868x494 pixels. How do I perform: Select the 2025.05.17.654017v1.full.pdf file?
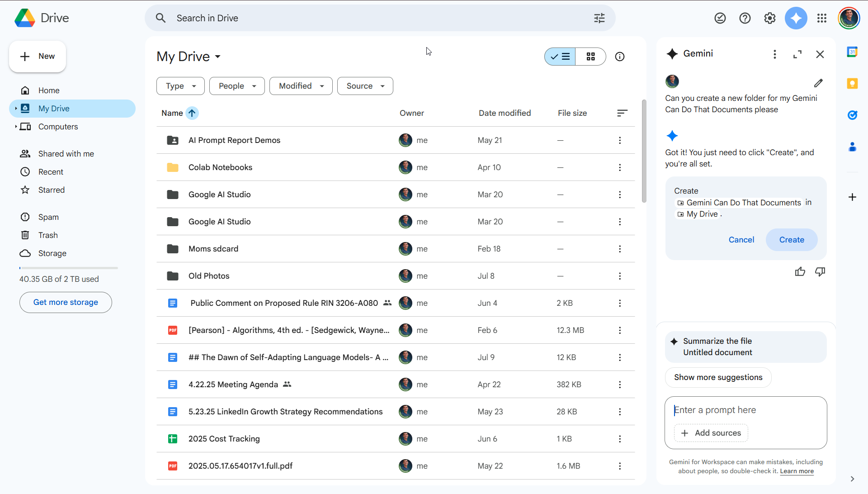click(x=396, y=466)
